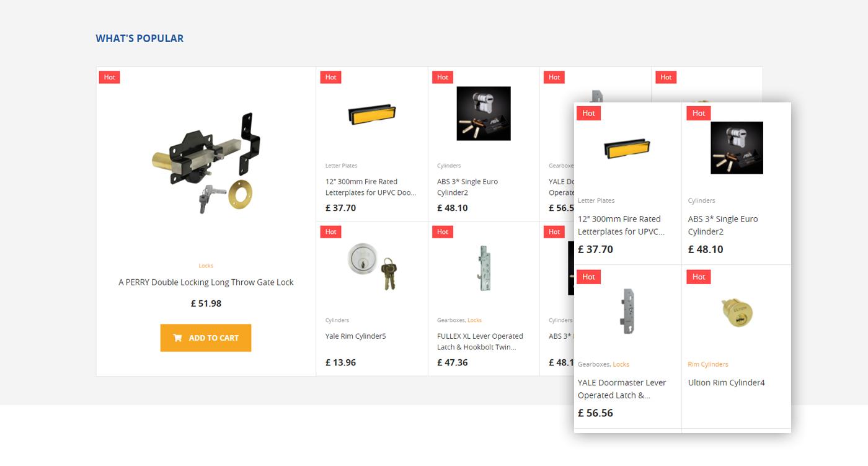The height and width of the screenshot is (466, 868).
Task: Open 12" 300mm Fire Rated Letterplates link in main grid
Action: tap(371, 187)
